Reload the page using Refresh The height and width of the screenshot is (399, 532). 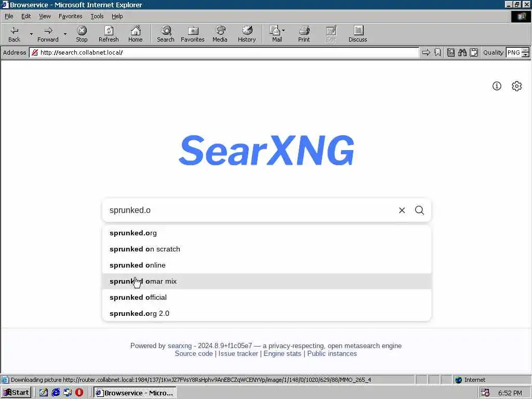coord(109,34)
